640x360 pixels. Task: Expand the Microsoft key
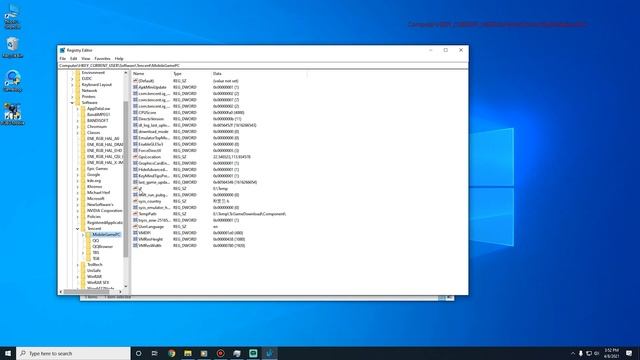78,199
